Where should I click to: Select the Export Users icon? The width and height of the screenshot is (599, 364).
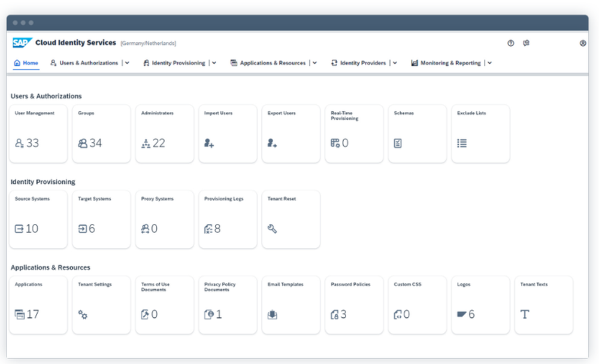pyautogui.click(x=273, y=142)
